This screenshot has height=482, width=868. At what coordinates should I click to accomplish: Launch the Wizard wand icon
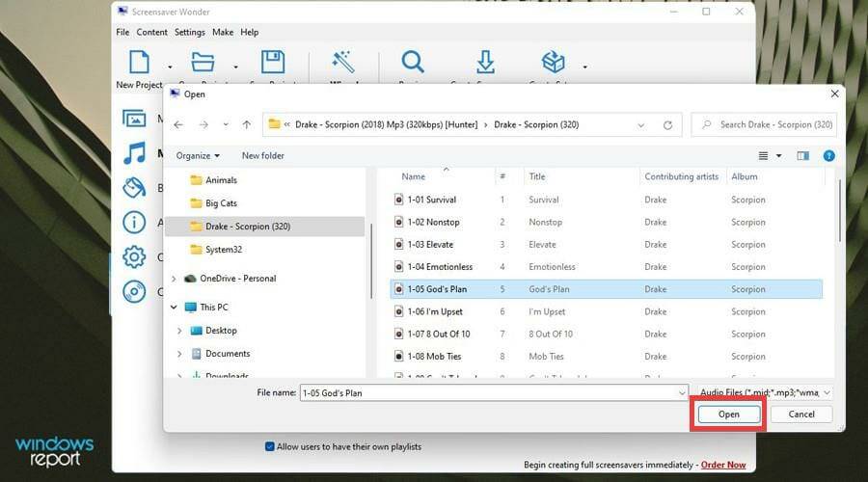click(x=343, y=62)
